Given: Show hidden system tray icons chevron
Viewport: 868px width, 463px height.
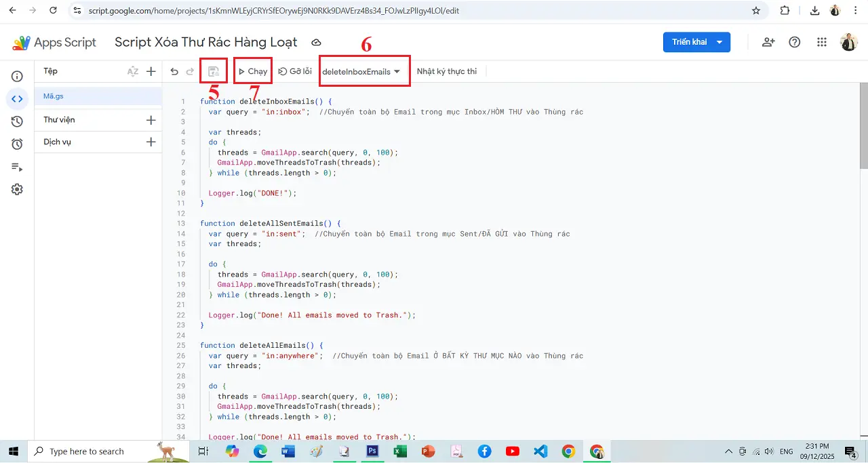Looking at the screenshot, I should [729, 451].
